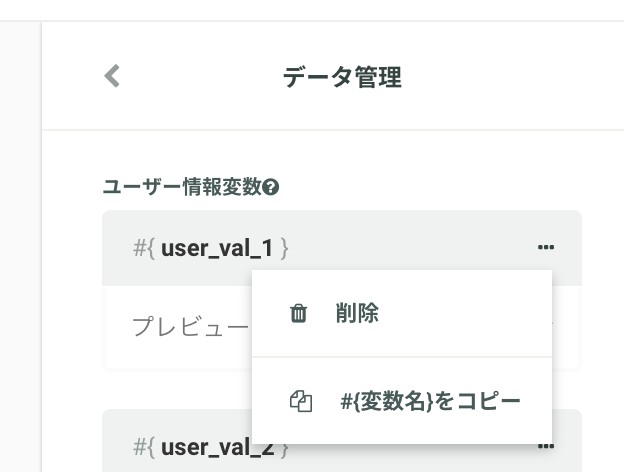Go back using the left chevron
The image size is (624, 472).
(112, 76)
